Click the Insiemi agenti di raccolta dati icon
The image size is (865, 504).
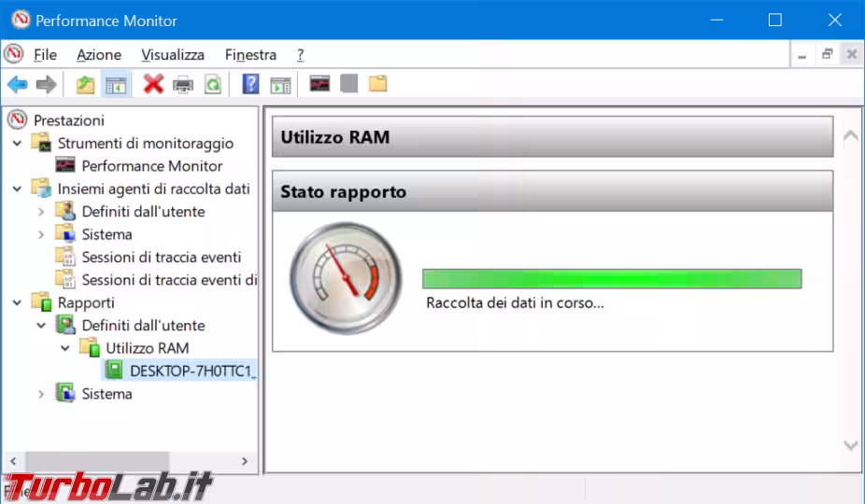[41, 188]
